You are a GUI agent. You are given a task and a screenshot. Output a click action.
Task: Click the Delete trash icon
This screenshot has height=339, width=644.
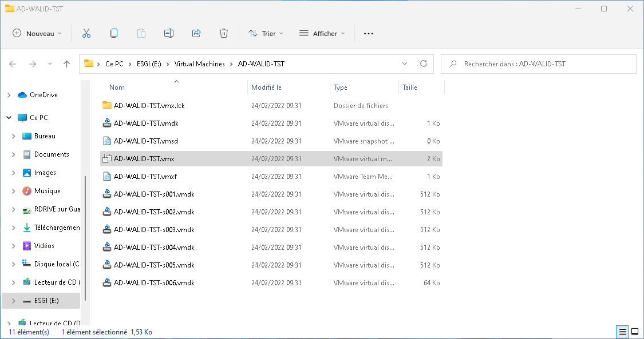pos(224,34)
